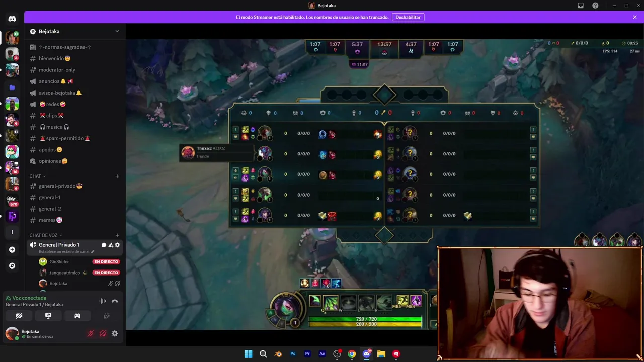The height and width of the screenshot is (362, 644).
Task: Dismiss the Streamer mode banner
Action: point(635,17)
